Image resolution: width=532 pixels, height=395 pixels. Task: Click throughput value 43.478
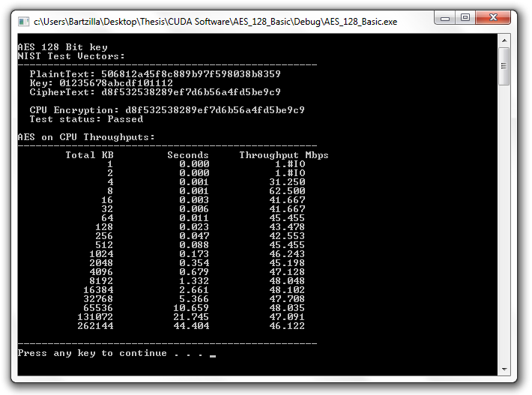point(287,227)
